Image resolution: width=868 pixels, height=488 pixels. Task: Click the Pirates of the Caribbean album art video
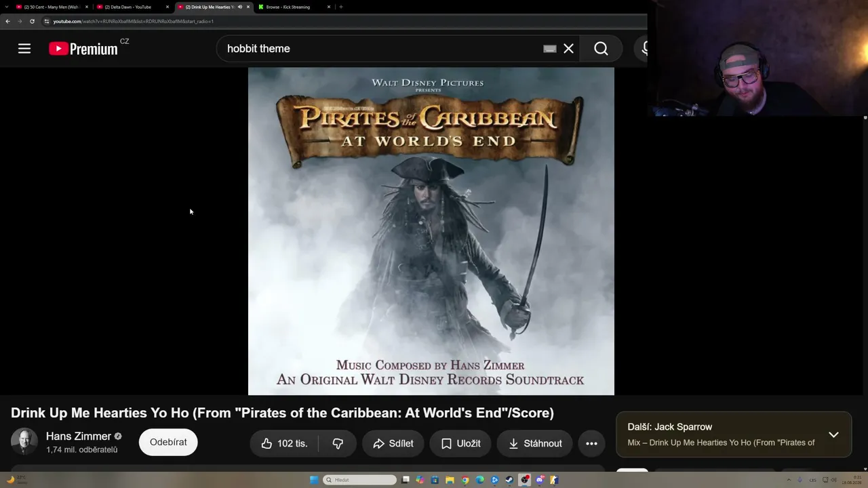tap(431, 231)
